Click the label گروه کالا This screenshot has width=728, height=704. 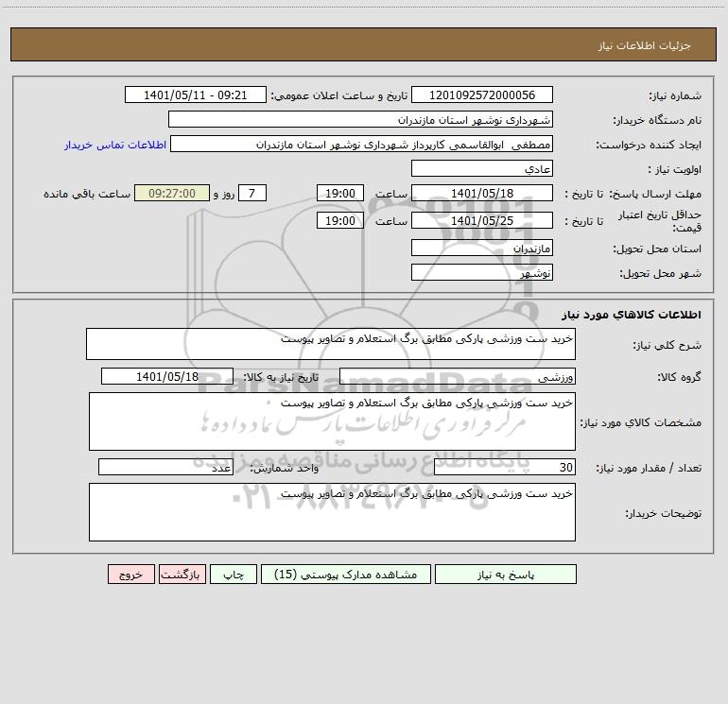coord(680,378)
